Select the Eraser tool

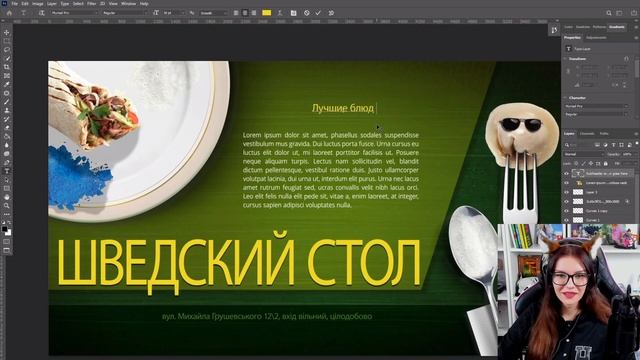point(7,128)
